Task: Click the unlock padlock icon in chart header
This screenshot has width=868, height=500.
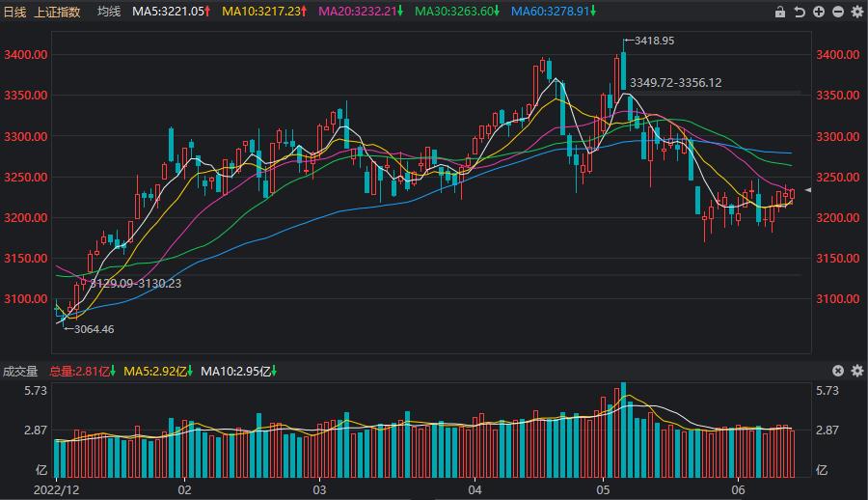Action: (780, 12)
